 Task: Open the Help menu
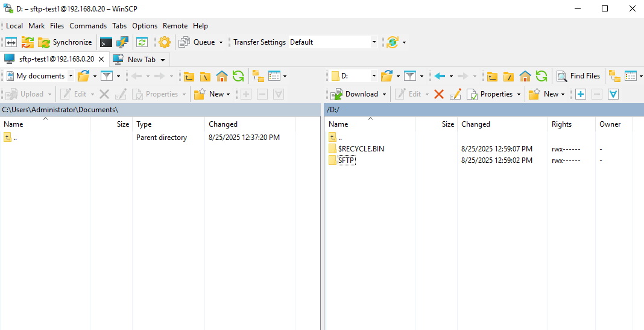[x=200, y=25]
